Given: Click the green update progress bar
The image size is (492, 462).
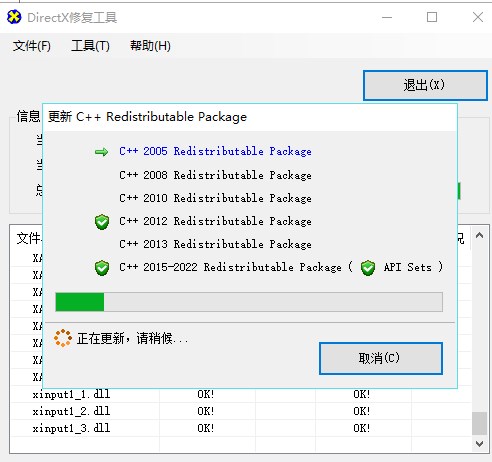Looking at the screenshot, I should coord(249,302).
